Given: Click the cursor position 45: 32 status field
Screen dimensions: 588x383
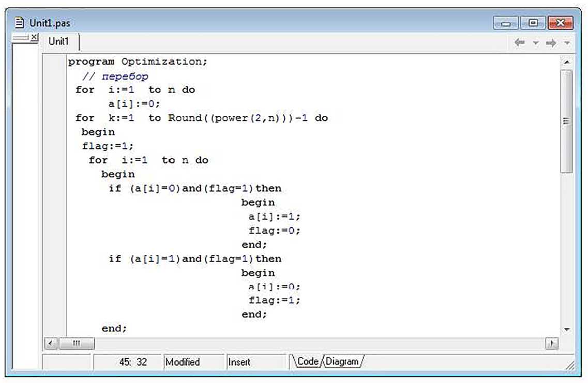Looking at the screenshot, I should (x=128, y=362).
